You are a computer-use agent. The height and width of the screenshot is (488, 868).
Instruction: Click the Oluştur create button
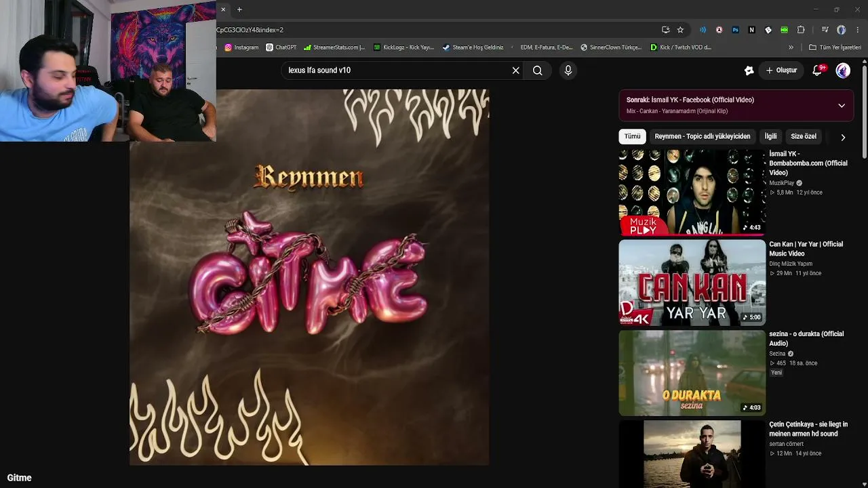[781, 70]
